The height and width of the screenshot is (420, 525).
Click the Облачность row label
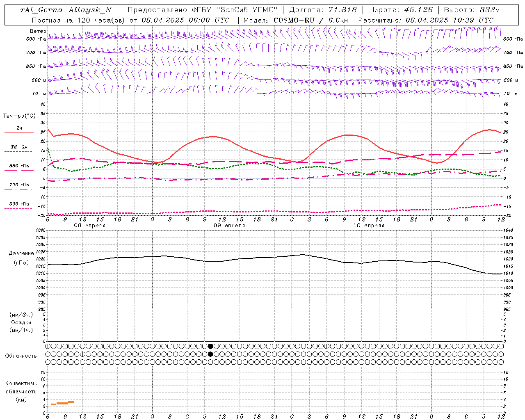[x=21, y=356]
